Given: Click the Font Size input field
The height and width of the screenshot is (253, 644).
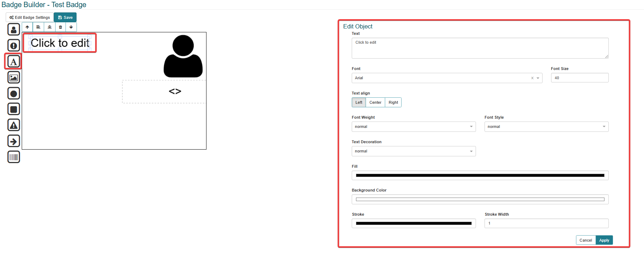Looking at the screenshot, I should pyautogui.click(x=579, y=78).
